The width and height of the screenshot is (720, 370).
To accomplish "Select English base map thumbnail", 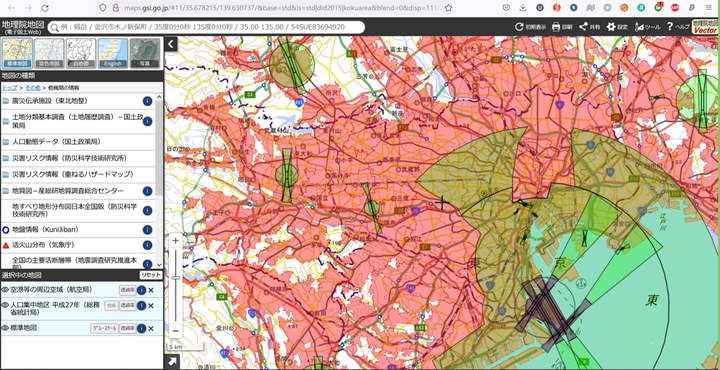I will pyautogui.click(x=112, y=53).
